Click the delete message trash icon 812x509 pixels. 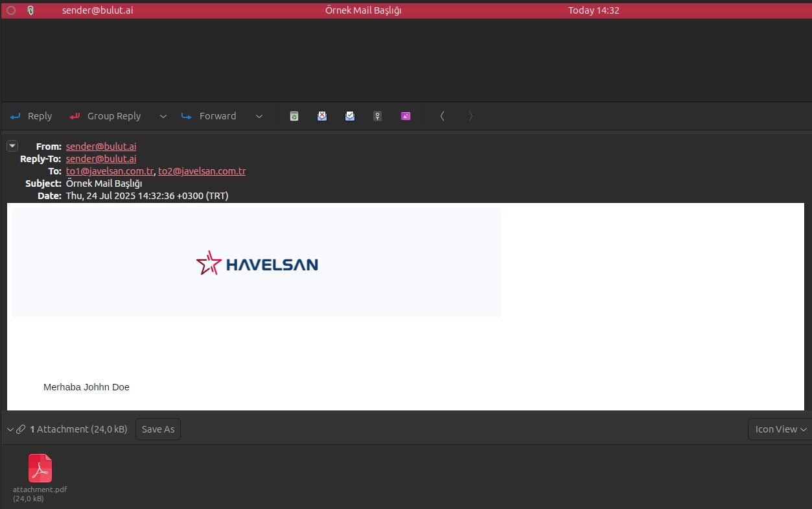(294, 116)
